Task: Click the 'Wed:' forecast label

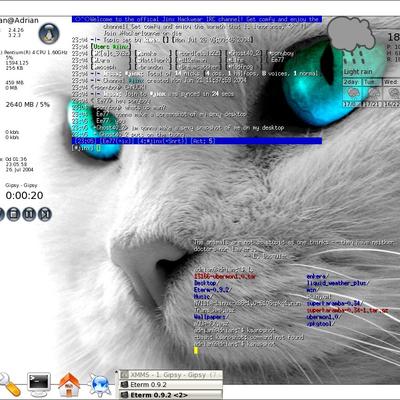Action: (x=390, y=82)
